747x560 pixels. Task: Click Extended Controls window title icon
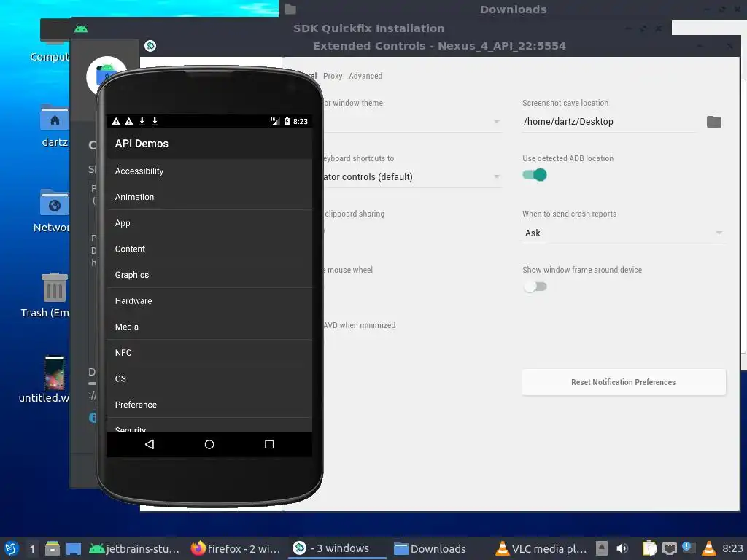pyautogui.click(x=150, y=46)
